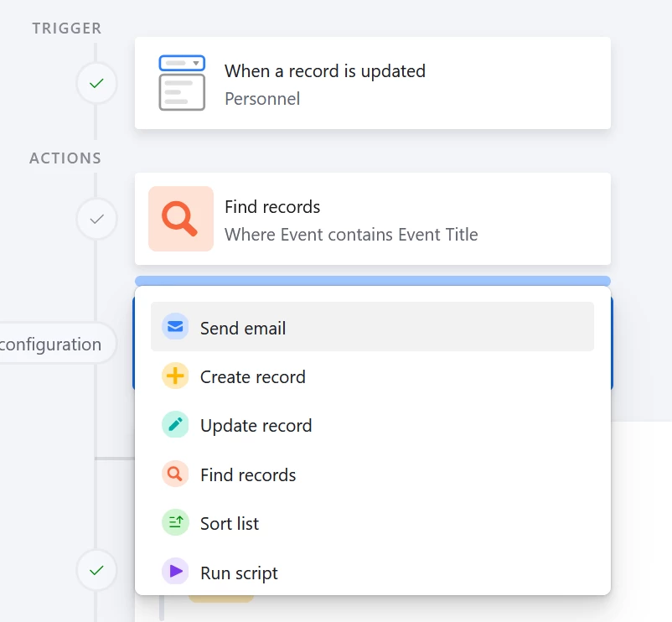This screenshot has width=672, height=622.
Task: Click the blue envelope Send email icon
Action: click(175, 327)
